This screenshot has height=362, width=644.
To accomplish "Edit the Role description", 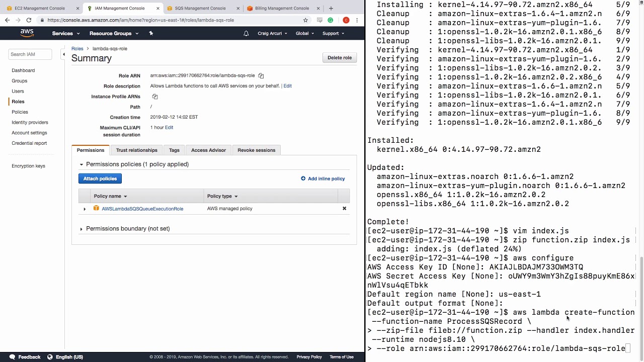I will point(287,86).
